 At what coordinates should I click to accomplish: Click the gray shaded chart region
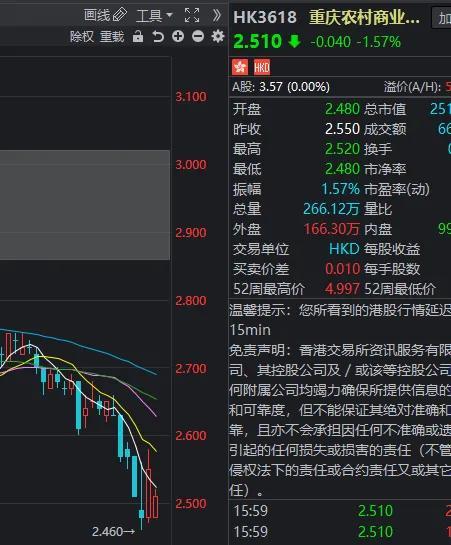(85, 205)
